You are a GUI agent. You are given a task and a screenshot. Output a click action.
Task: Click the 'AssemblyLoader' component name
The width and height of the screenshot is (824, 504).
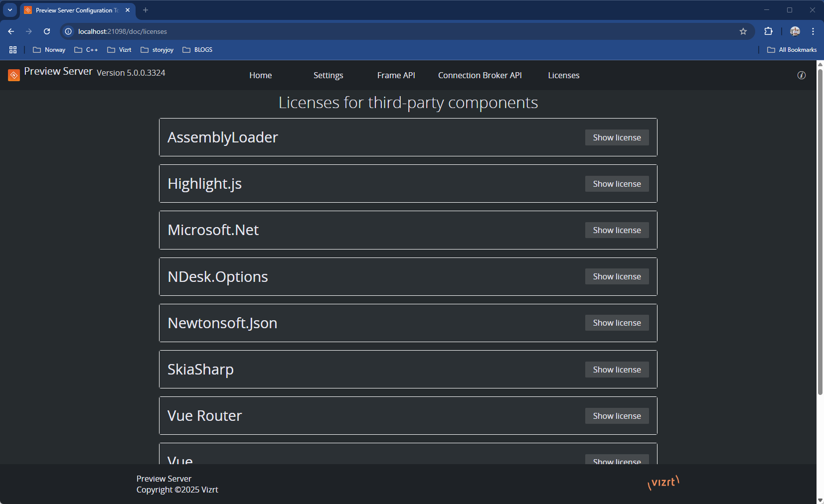coord(223,137)
